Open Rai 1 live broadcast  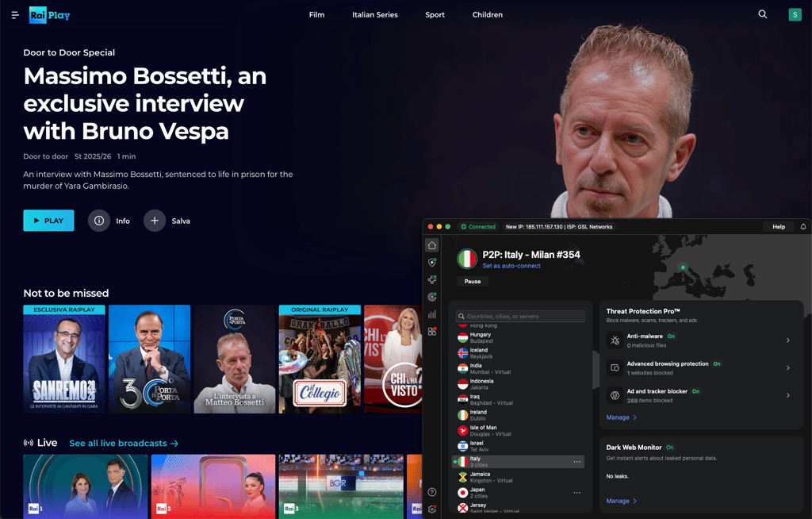tap(86, 486)
